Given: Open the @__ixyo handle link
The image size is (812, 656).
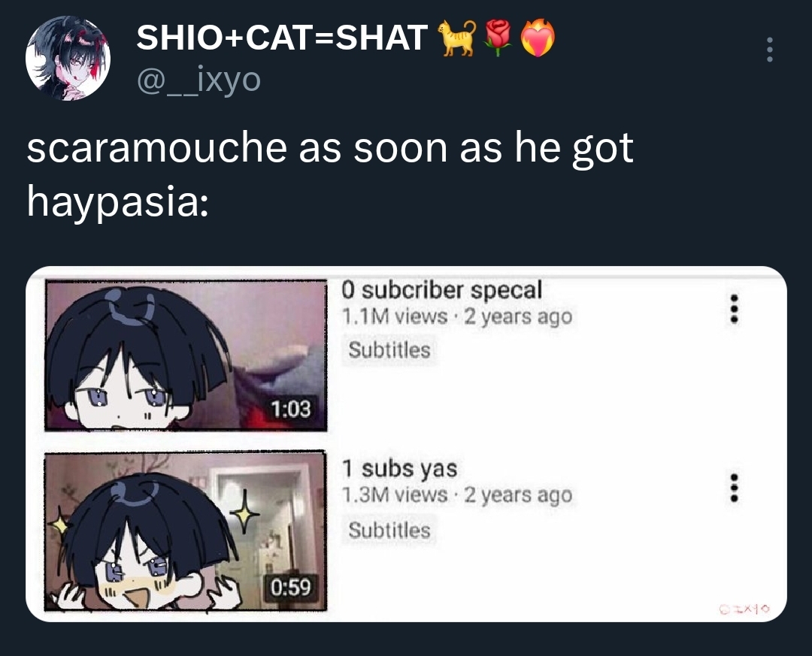Looking at the screenshot, I should tap(198, 80).
